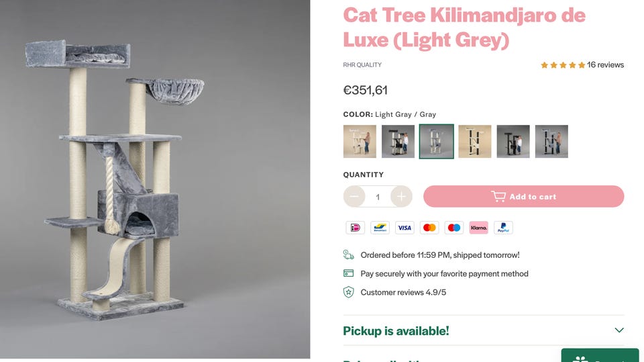Decrease quantity with the minus button
644x362 pixels.
point(354,197)
